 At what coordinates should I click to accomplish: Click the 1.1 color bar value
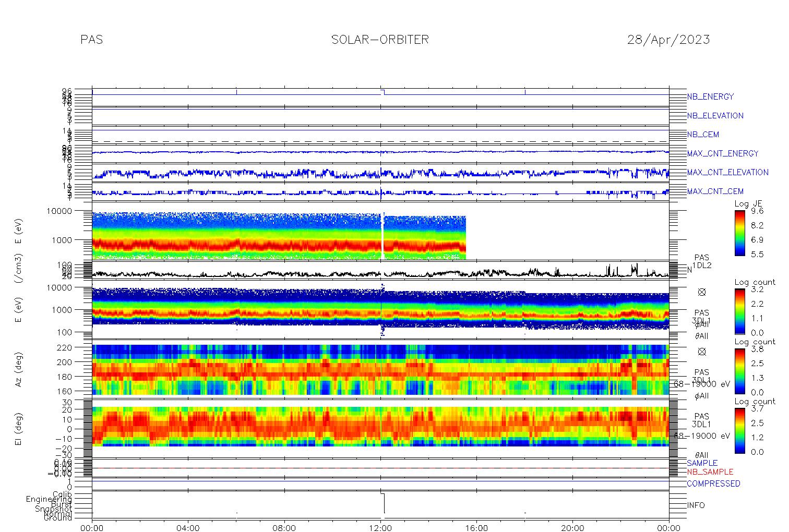point(757,319)
